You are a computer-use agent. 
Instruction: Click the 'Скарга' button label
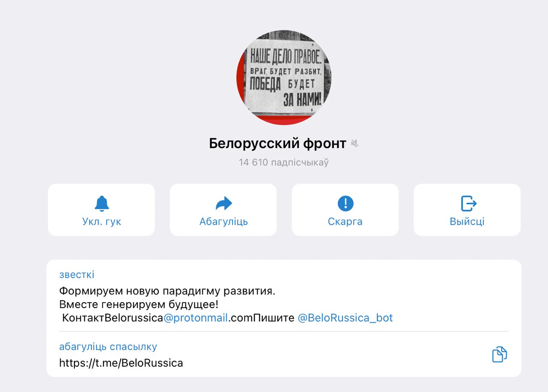pos(345,222)
